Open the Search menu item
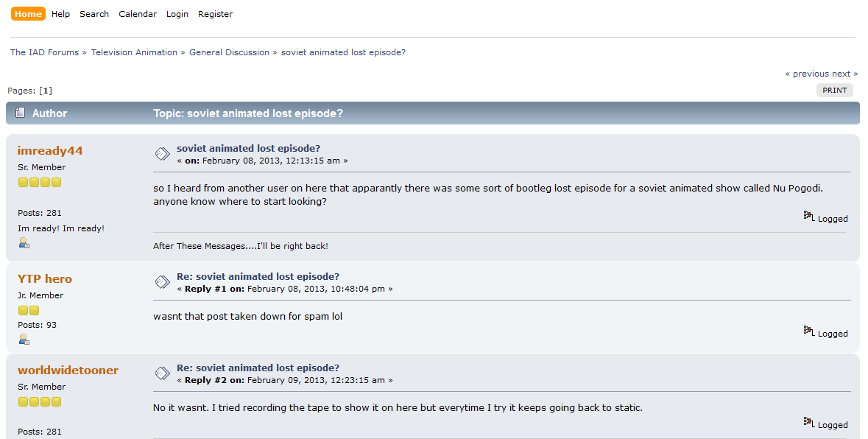Viewport: 868px width, 439px height. [94, 14]
